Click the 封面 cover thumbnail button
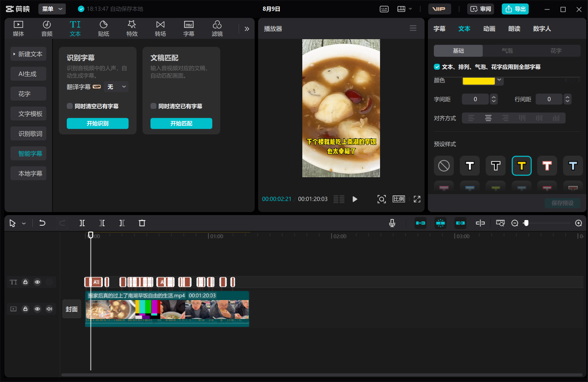Screen dimensions: 588x382 point(72,309)
